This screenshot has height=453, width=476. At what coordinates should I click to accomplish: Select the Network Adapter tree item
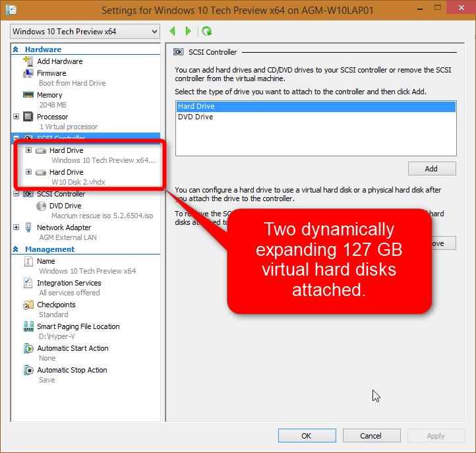tap(64, 227)
